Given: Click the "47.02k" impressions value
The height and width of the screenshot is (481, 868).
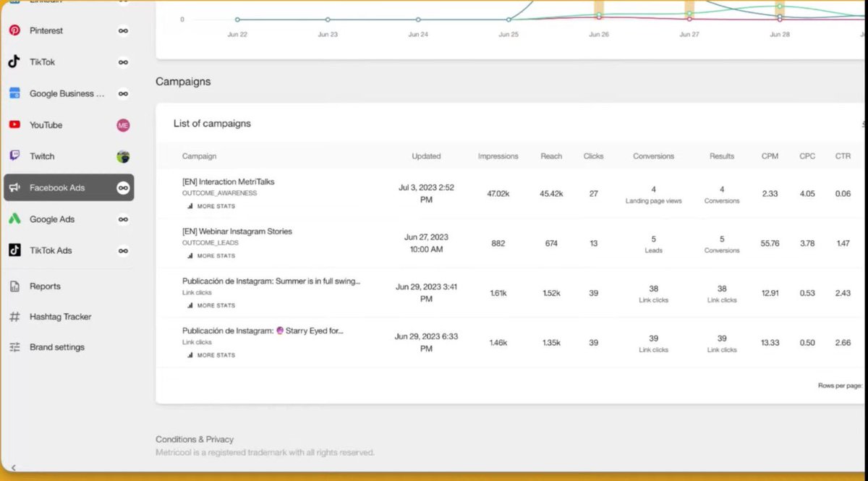Looking at the screenshot, I should (498, 194).
